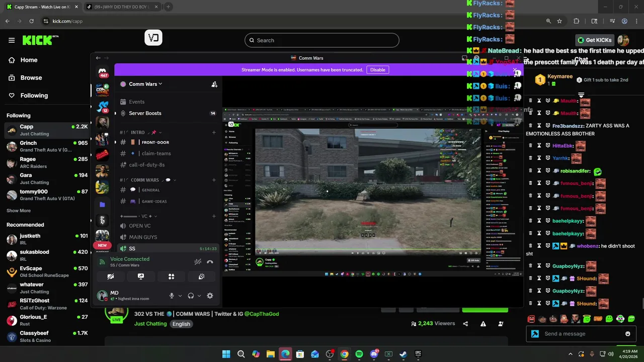This screenshot has height=362, width=644.
Task: Disable Discord streamer mode
Action: (x=378, y=70)
